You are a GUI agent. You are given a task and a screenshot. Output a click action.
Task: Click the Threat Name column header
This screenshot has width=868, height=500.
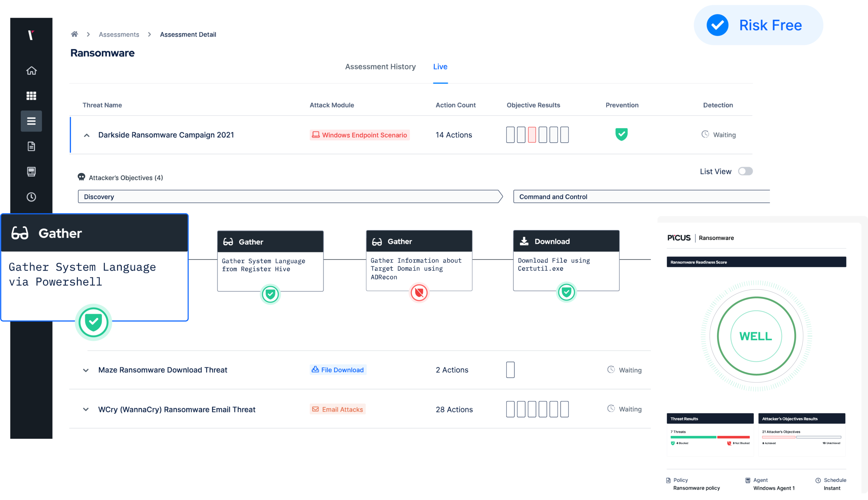coord(102,105)
